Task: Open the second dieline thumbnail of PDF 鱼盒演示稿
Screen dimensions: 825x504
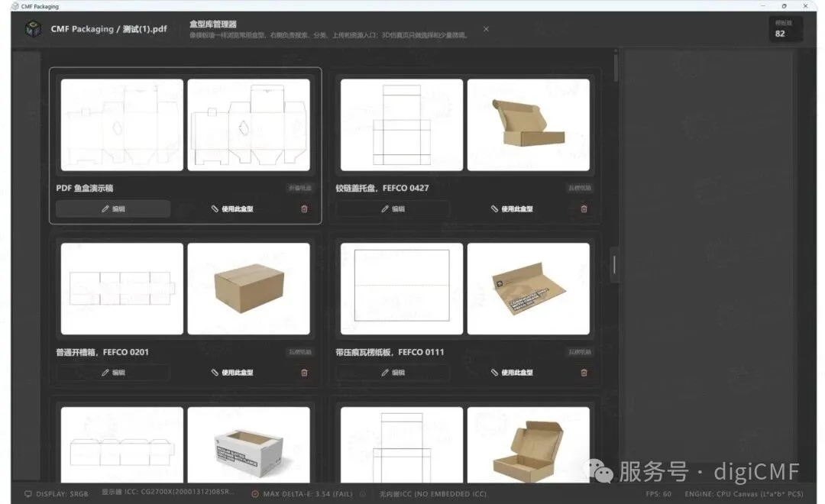Action: 249,124
